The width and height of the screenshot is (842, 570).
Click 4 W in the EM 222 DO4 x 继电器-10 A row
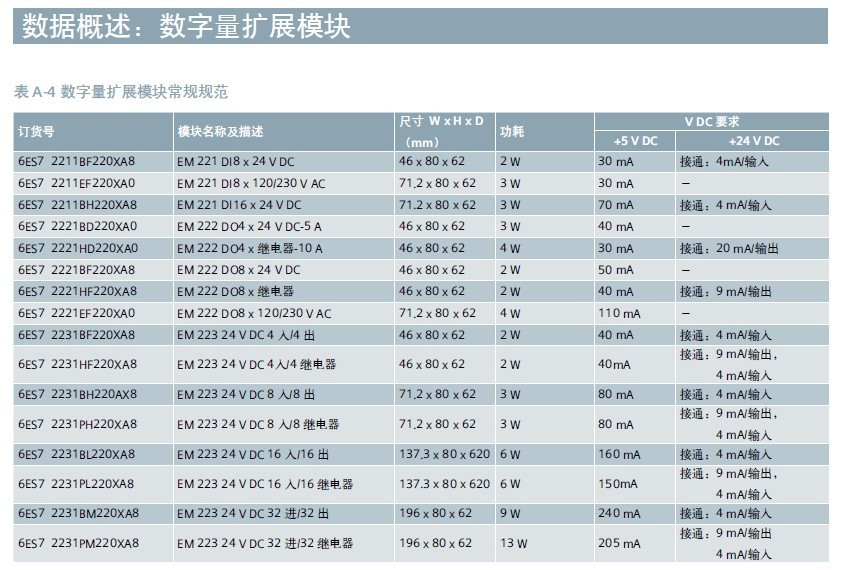[510, 249]
